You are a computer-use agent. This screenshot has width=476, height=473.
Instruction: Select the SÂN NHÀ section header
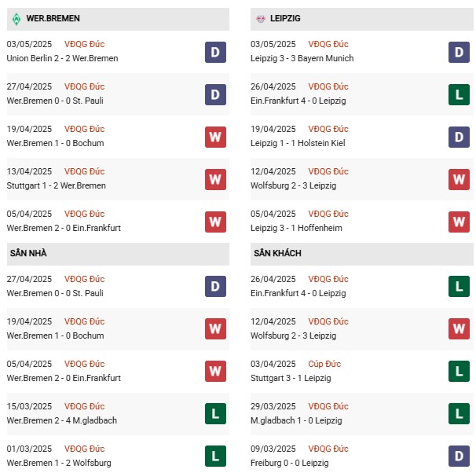pyautogui.click(x=118, y=254)
